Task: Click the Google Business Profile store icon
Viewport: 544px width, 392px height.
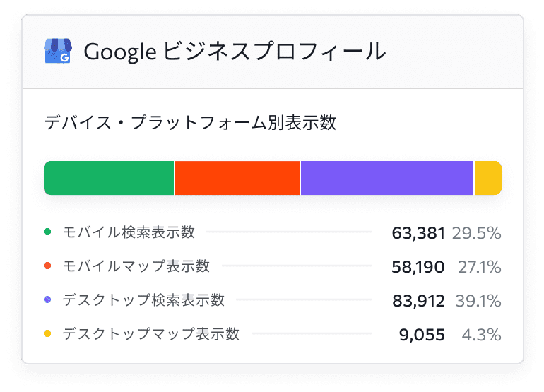Action: [x=58, y=51]
